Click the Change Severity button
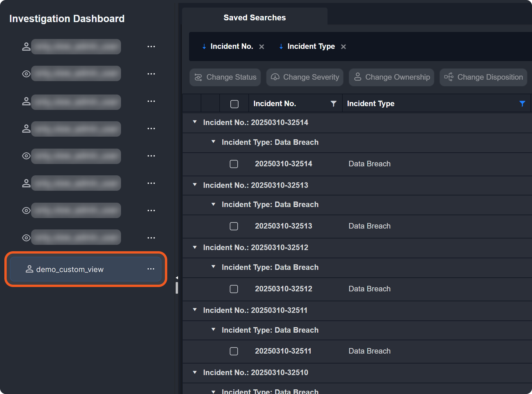 (x=305, y=77)
